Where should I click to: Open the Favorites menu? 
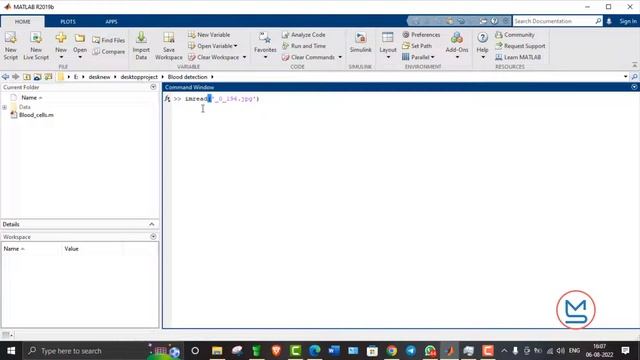click(265, 46)
